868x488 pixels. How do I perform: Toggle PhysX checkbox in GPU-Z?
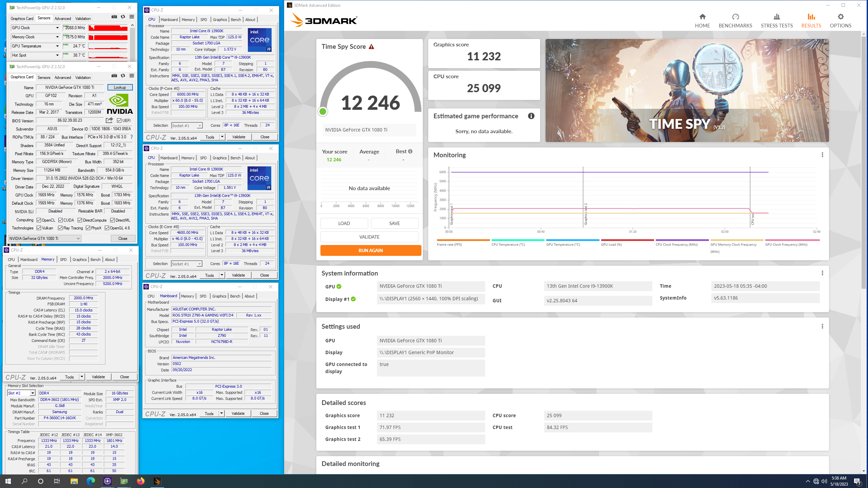[x=88, y=228]
